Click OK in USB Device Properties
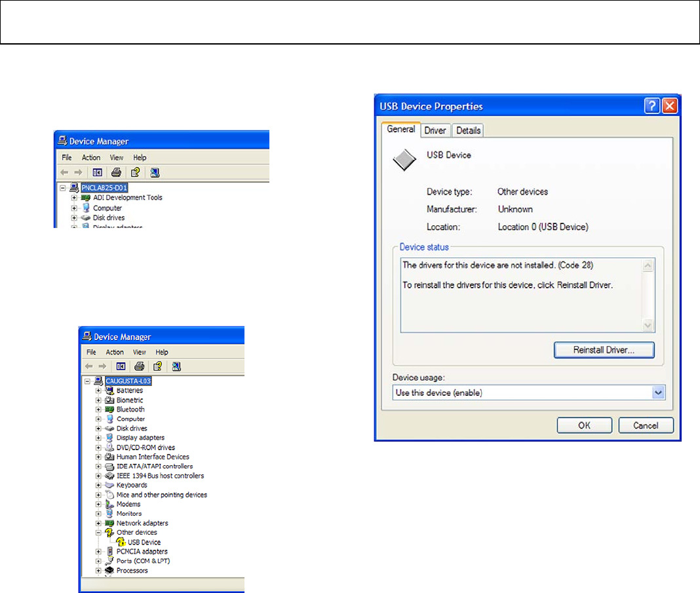The image size is (700, 593). (x=584, y=425)
